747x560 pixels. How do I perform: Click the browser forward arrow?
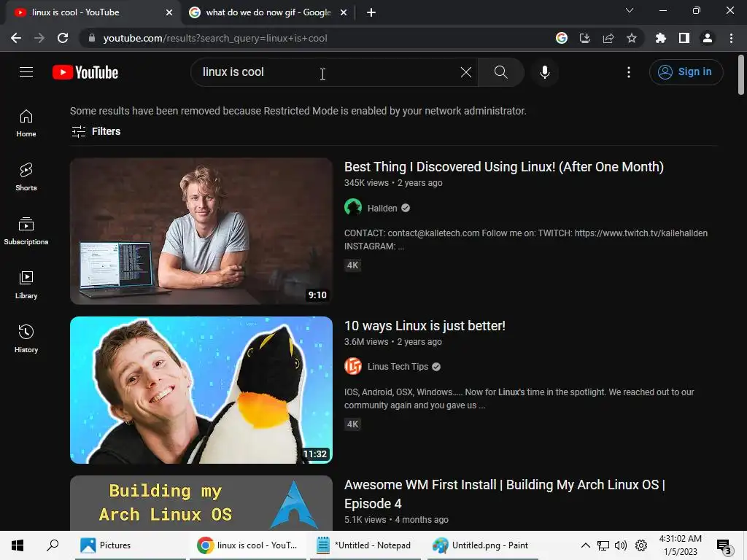point(39,38)
